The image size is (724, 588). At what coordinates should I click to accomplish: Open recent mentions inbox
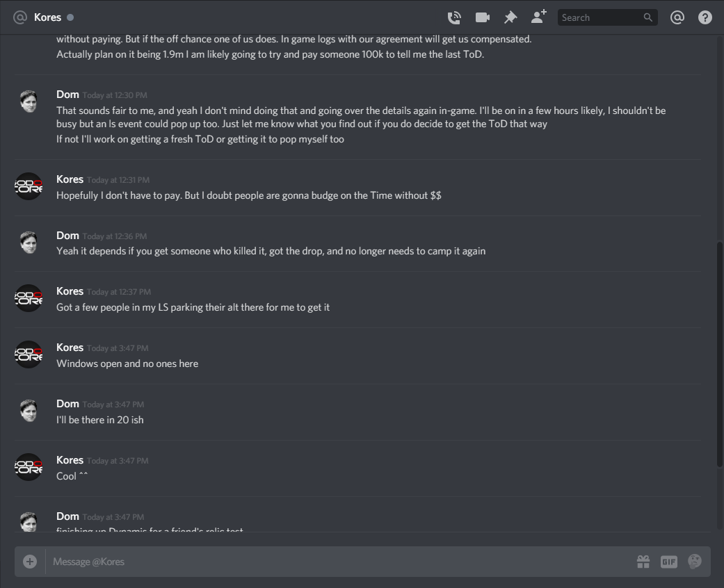(x=677, y=17)
